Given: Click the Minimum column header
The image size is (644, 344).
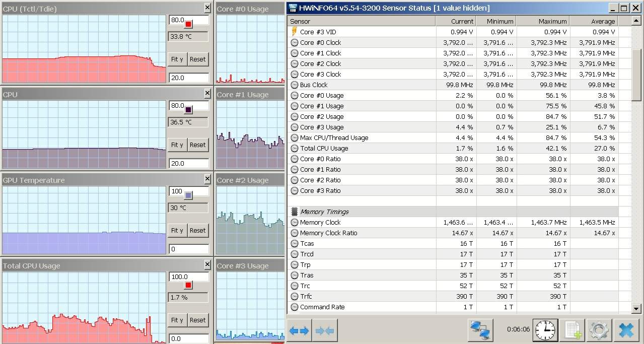Looking at the screenshot, I should [x=496, y=21].
